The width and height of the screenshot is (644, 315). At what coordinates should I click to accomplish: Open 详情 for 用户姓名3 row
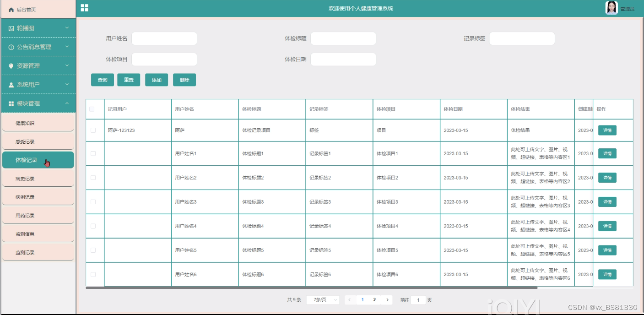607,202
